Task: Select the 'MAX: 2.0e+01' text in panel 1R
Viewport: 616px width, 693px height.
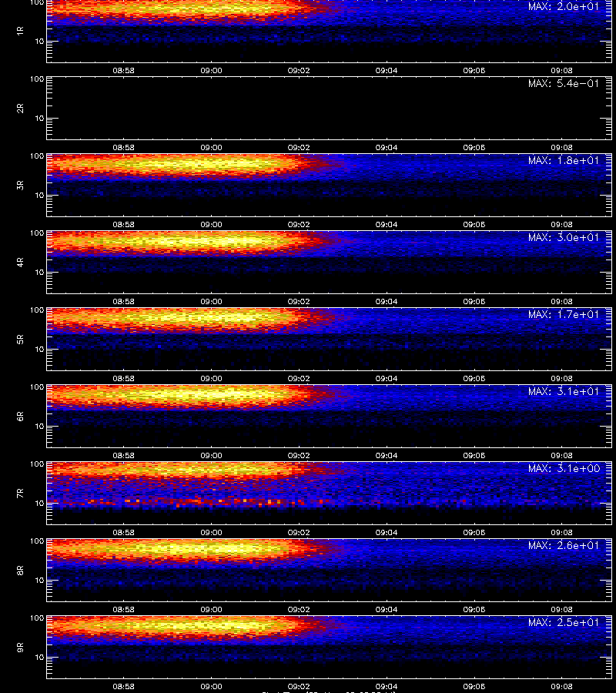Action: [564, 7]
